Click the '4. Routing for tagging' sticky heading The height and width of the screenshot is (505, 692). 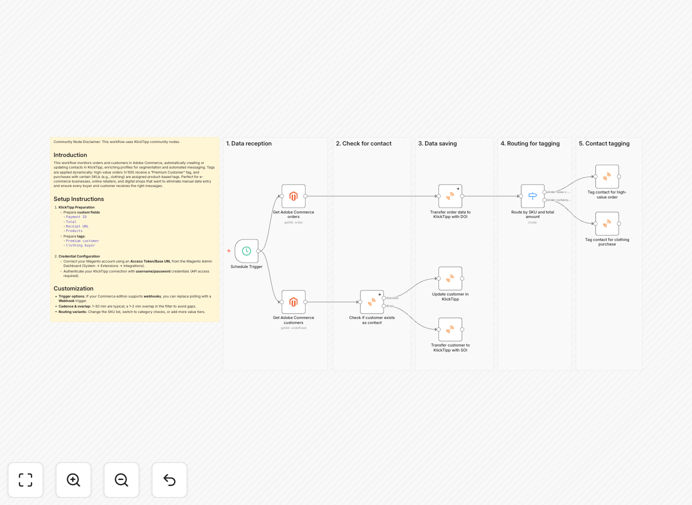[x=530, y=143]
